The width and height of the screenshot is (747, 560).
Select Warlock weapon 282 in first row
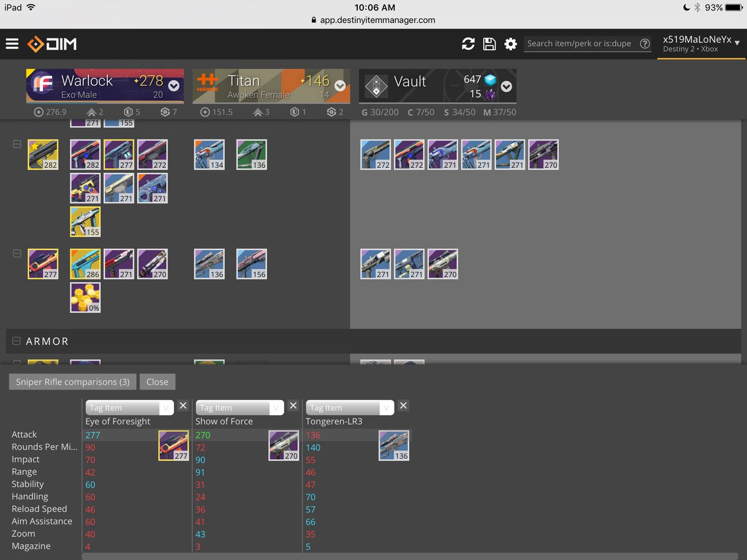[x=85, y=154]
